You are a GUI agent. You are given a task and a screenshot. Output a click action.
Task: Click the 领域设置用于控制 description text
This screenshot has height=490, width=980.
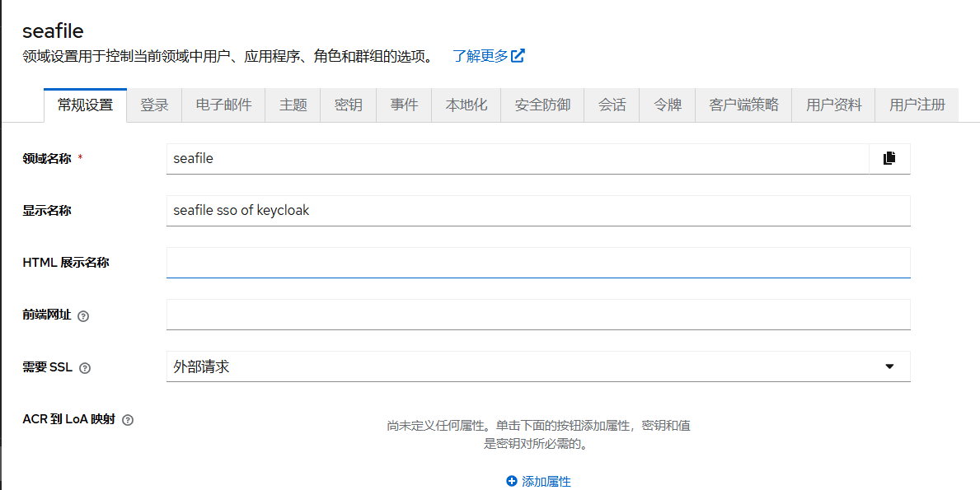tap(228, 56)
